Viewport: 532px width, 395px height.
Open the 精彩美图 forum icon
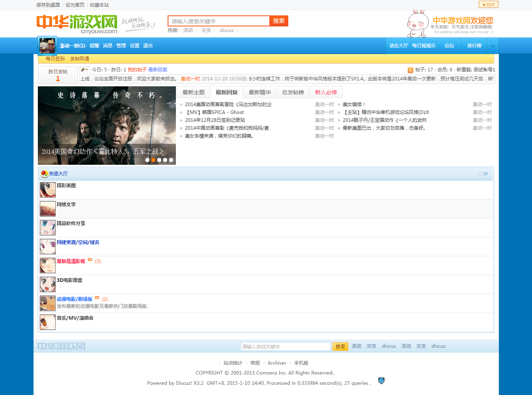point(48,190)
